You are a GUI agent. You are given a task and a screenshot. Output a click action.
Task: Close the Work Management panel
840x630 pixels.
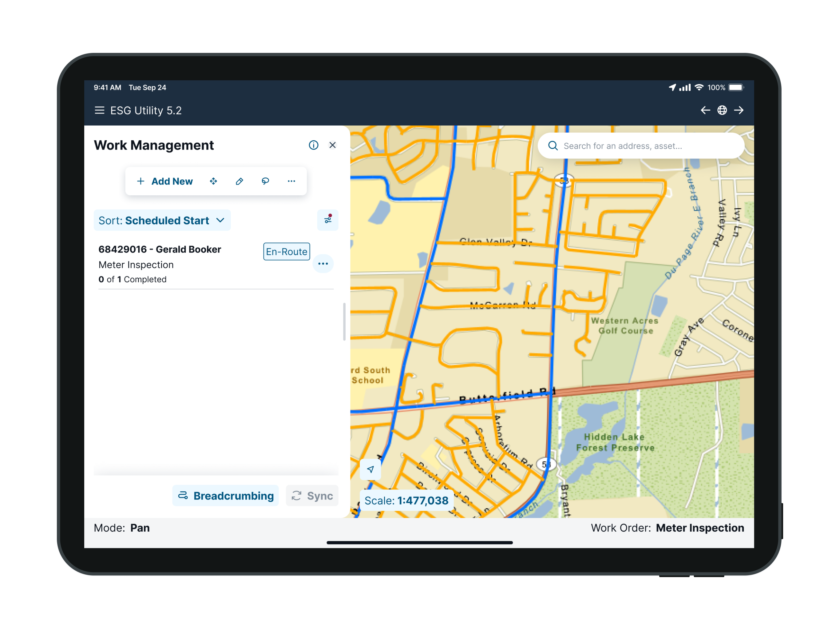coord(332,145)
